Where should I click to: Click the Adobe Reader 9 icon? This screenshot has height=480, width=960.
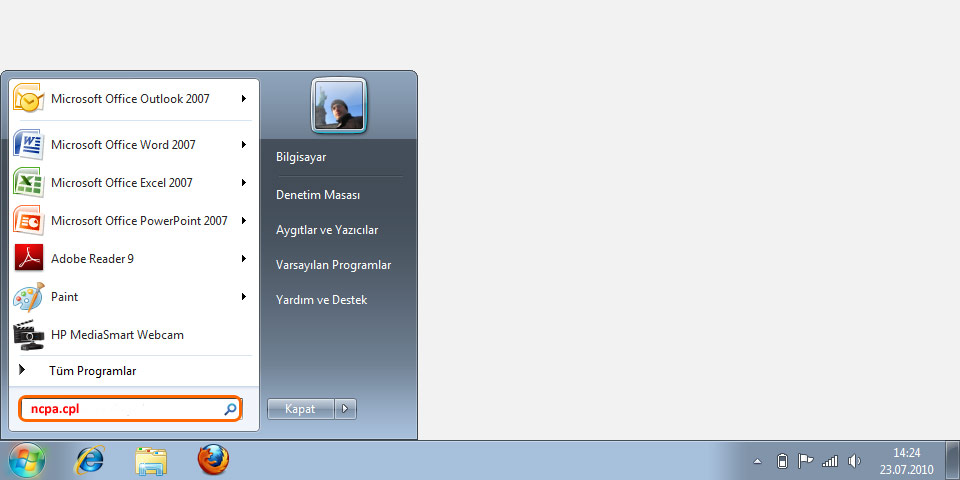[28, 258]
